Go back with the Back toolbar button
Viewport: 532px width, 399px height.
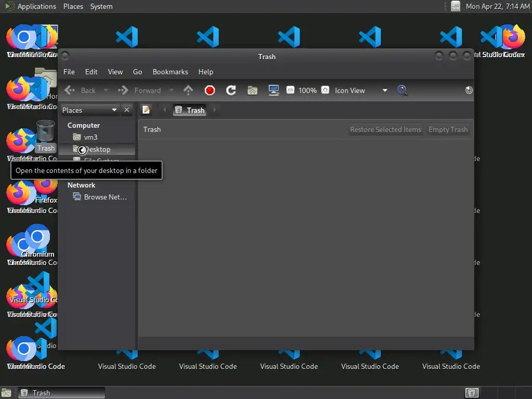(x=80, y=90)
